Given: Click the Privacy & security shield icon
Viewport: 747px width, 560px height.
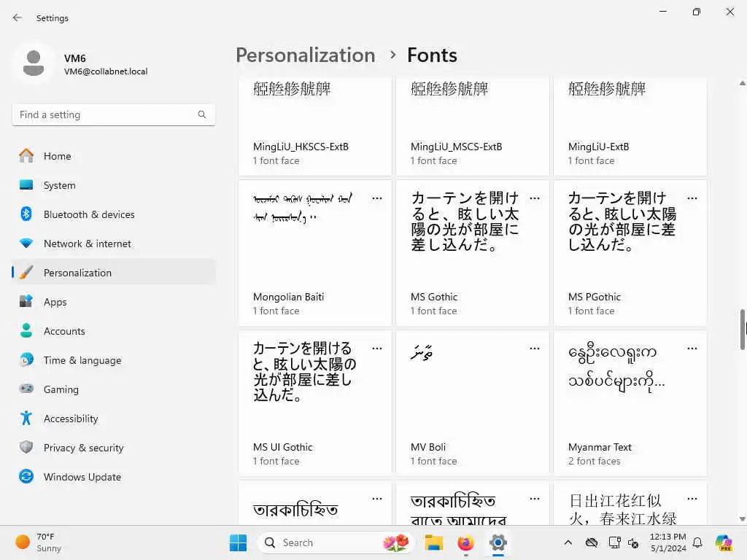Looking at the screenshot, I should click(x=26, y=447).
